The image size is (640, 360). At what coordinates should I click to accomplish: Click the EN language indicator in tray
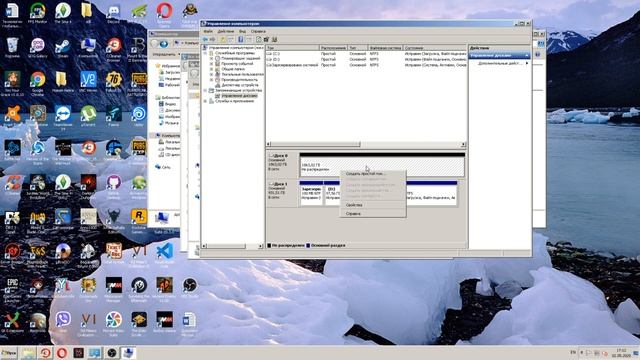(573, 353)
